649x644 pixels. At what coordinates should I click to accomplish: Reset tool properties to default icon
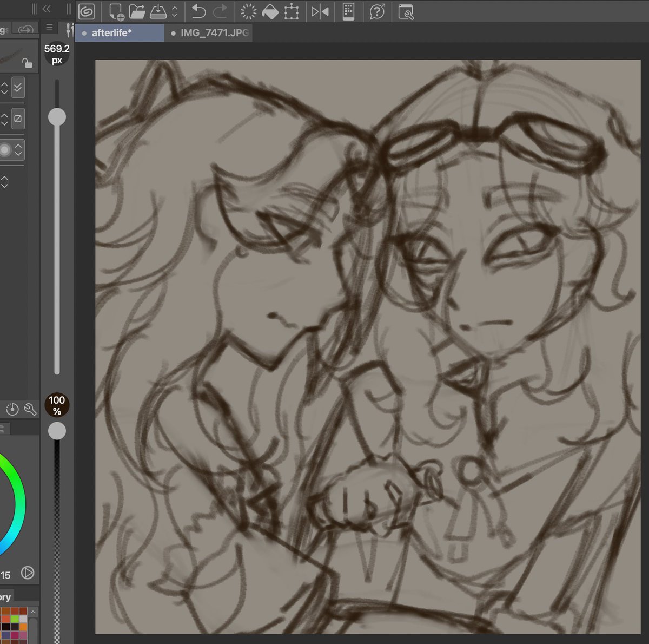click(x=12, y=410)
